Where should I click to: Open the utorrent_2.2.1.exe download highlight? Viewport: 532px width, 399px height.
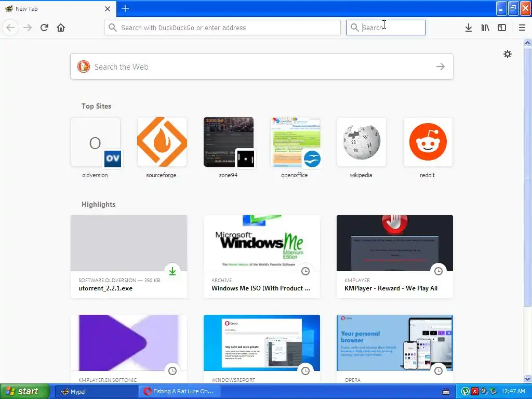[129, 257]
